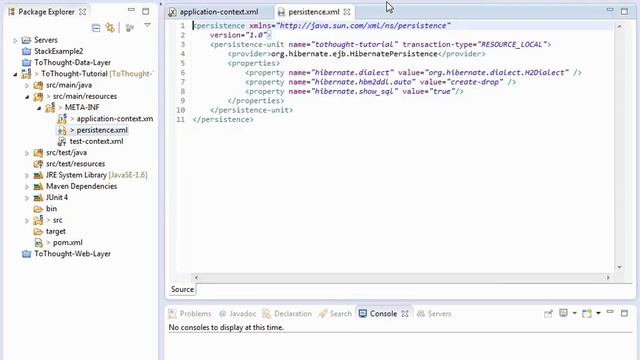The width and height of the screenshot is (640, 360).
Task: Expand JUnit 4 library node
Action: [27, 198]
